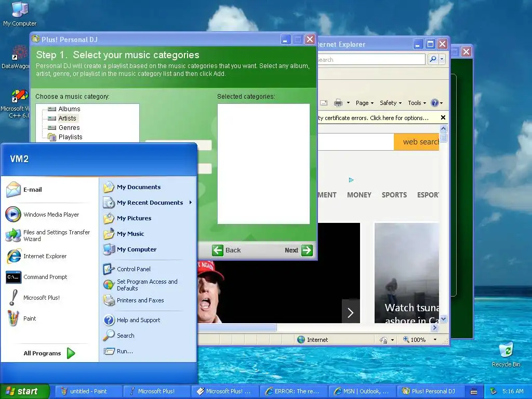Screen dimensions: 532x399
Task: Open Command Prompt from Start menu
Action: point(37,277)
